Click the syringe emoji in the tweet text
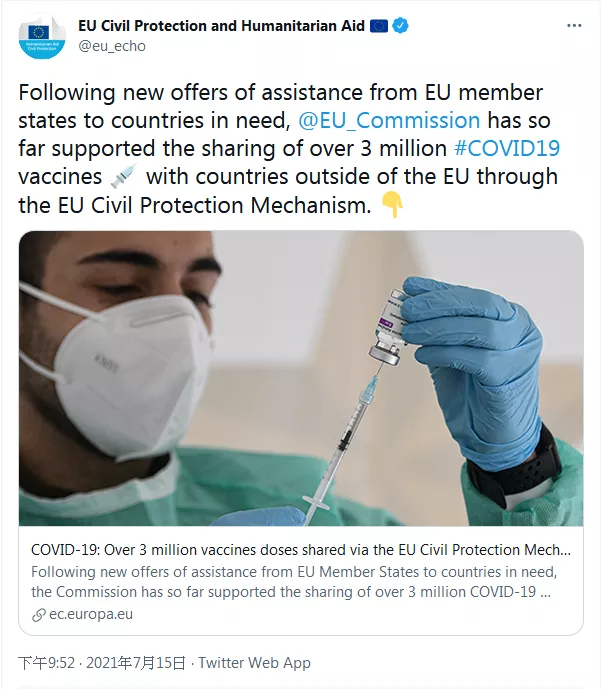Image resolution: width=601 pixels, height=689 pixels. (123, 176)
